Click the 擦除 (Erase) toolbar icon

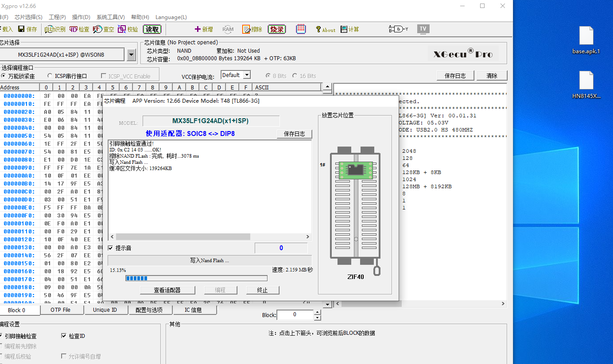[252, 29]
